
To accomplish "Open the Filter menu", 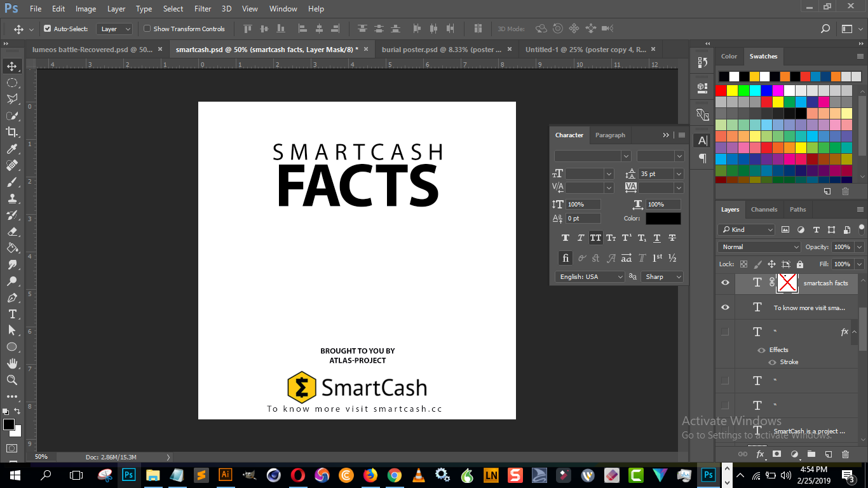I will [203, 9].
